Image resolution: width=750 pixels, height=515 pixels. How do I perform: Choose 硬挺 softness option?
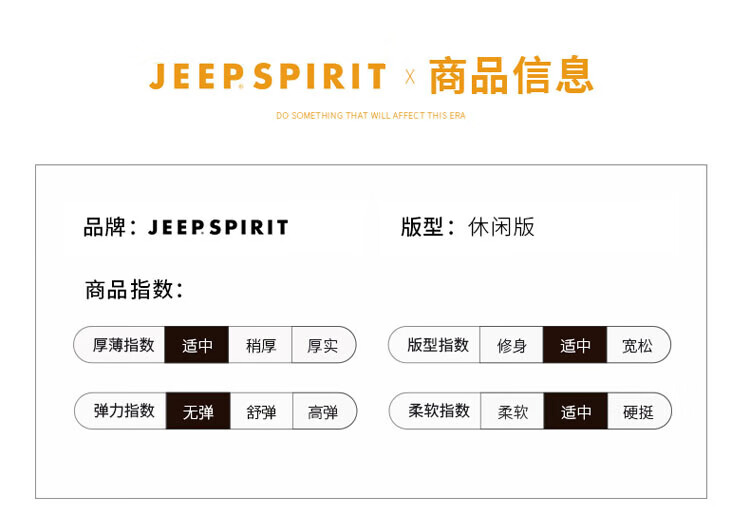click(x=638, y=411)
